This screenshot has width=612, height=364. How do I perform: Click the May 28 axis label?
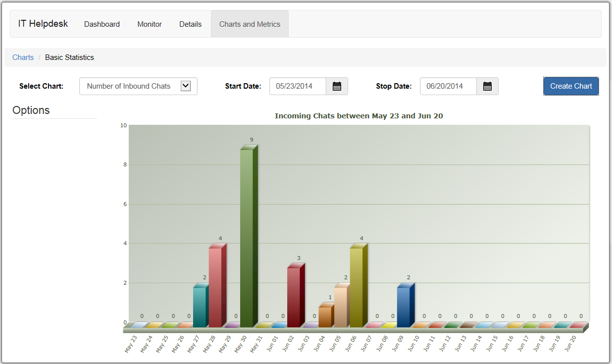209,344
